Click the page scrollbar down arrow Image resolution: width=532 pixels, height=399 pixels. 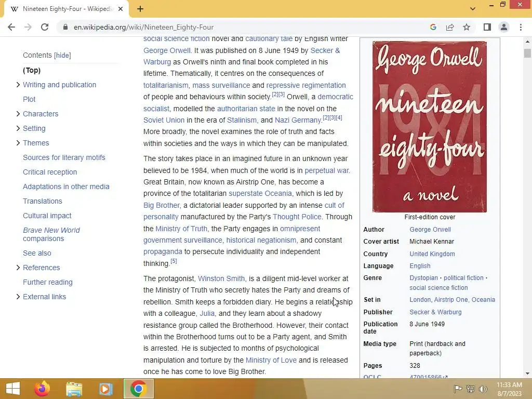[x=527, y=374]
